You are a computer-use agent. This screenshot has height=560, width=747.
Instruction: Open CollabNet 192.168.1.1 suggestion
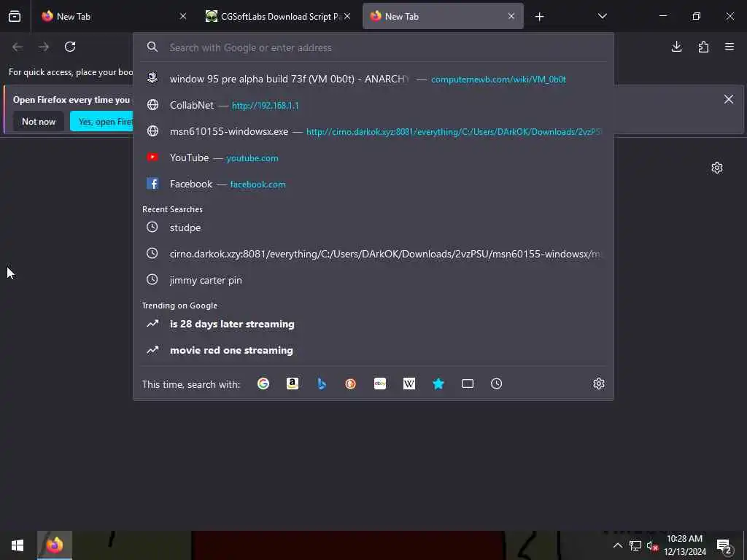(373, 105)
